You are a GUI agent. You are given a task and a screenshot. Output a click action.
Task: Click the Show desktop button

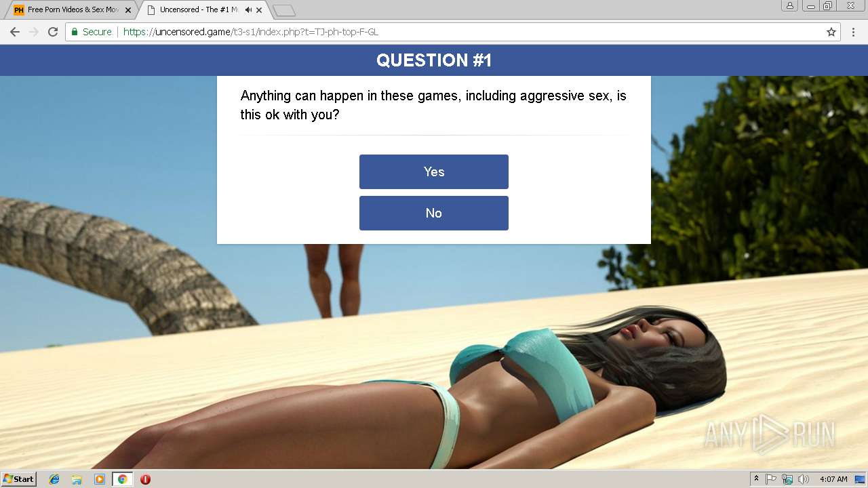tap(860, 479)
